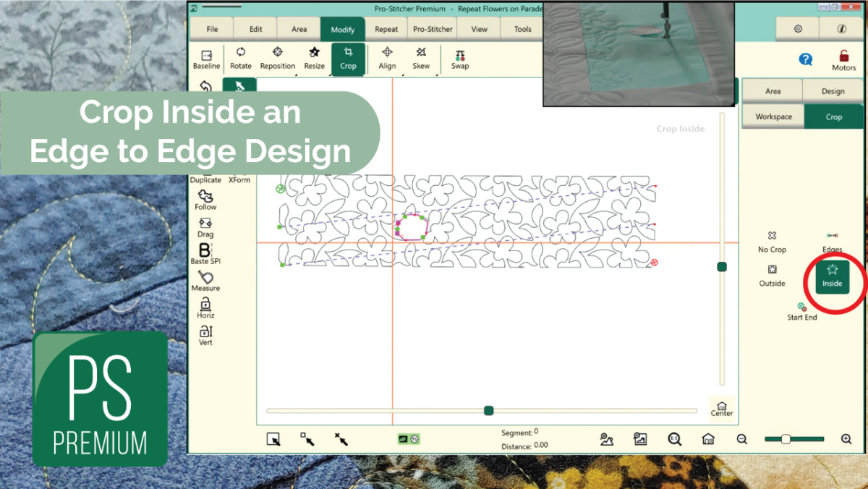Choose the Resize tool

[x=314, y=59]
